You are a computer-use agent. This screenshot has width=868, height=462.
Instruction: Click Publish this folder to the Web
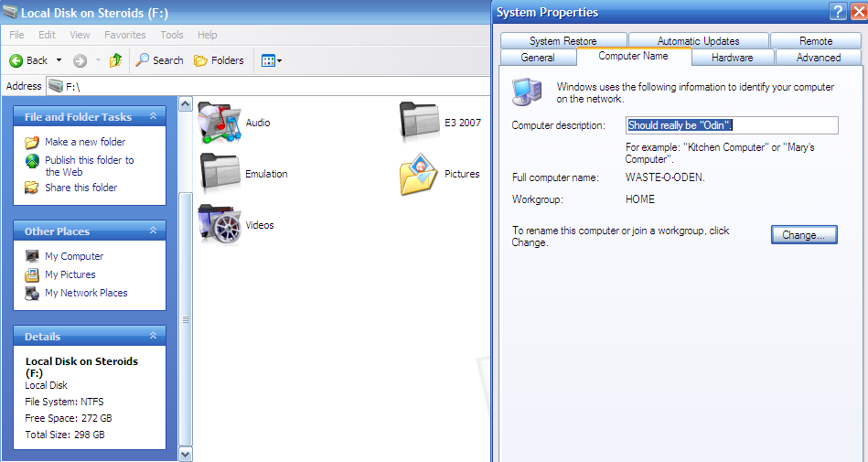89,166
